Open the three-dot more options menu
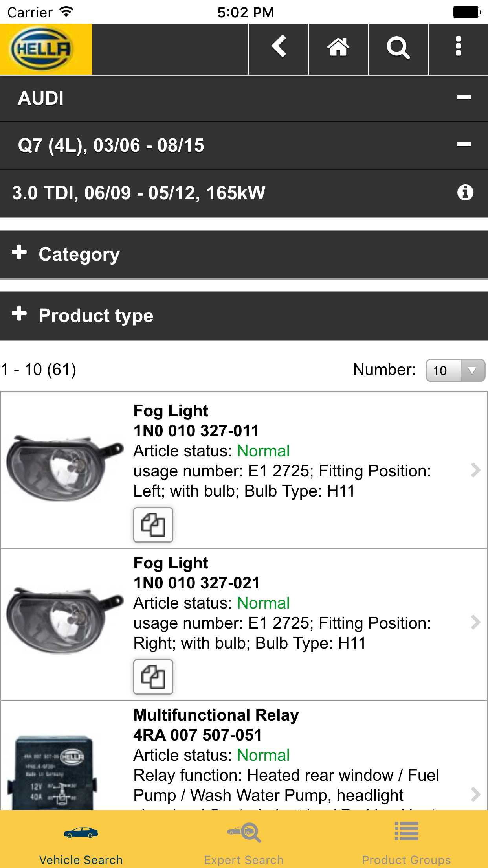Image resolution: width=488 pixels, height=868 pixels. [458, 48]
